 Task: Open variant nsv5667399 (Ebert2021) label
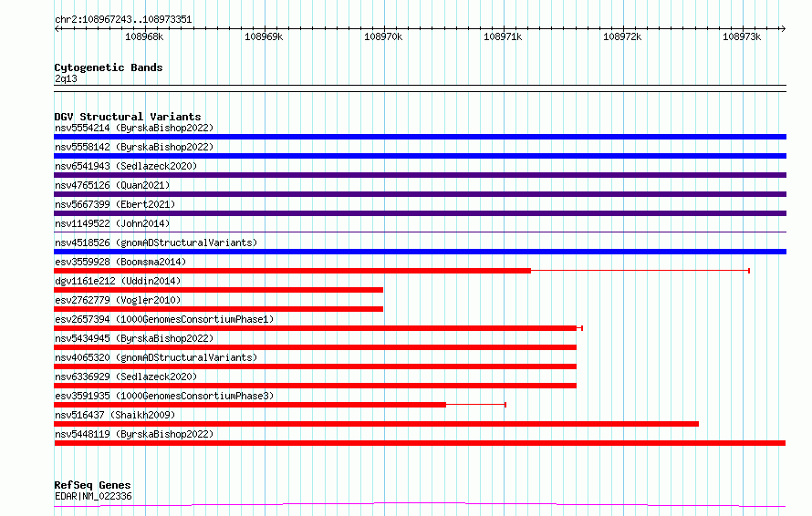pos(115,204)
